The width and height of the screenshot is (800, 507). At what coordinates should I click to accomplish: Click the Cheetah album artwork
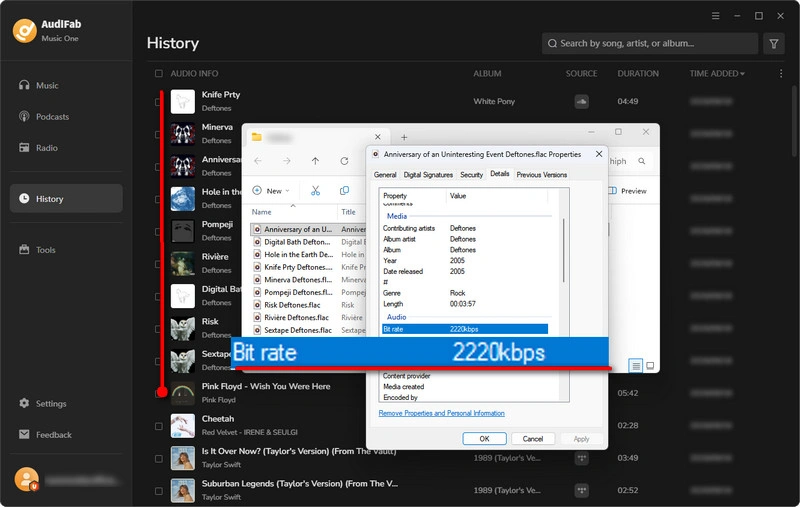[183, 425]
